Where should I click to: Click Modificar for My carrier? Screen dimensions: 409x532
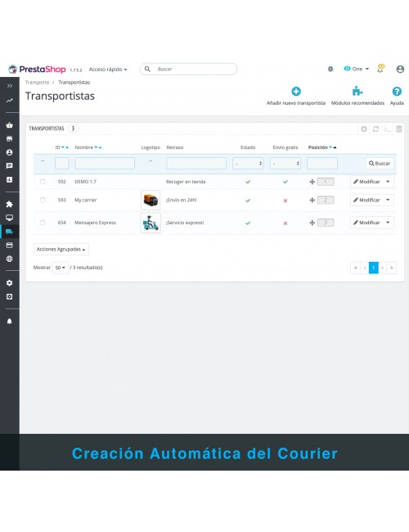366,200
